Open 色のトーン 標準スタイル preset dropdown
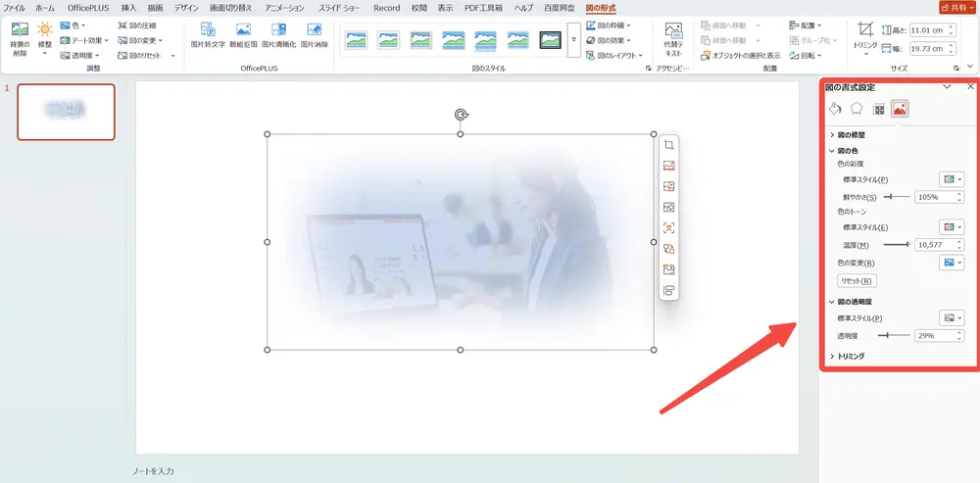Viewport: 980px width, 483px height. tap(952, 227)
